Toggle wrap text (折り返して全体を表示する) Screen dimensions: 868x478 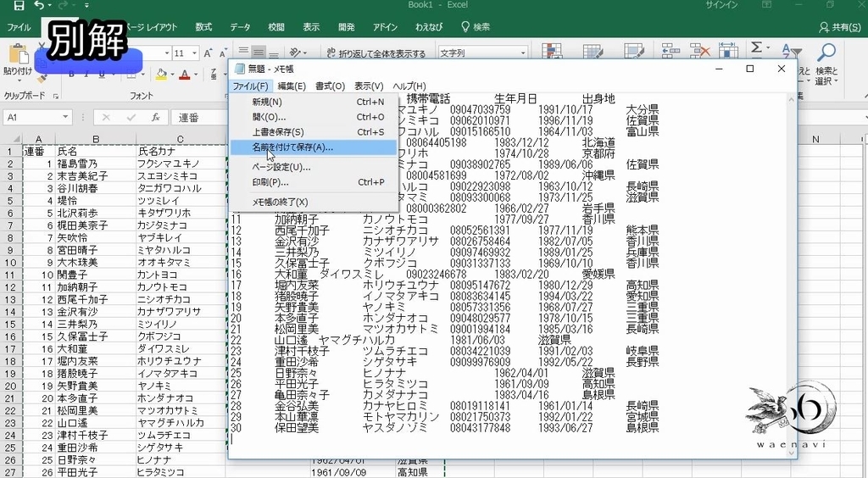376,53
